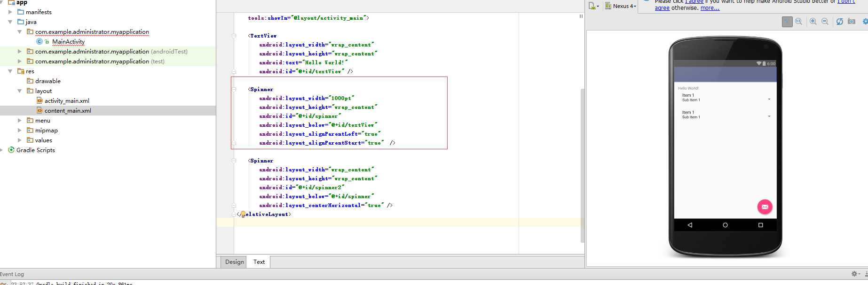Click the 'more...' link in notification
Screen dimensions: 868x285
point(710,8)
